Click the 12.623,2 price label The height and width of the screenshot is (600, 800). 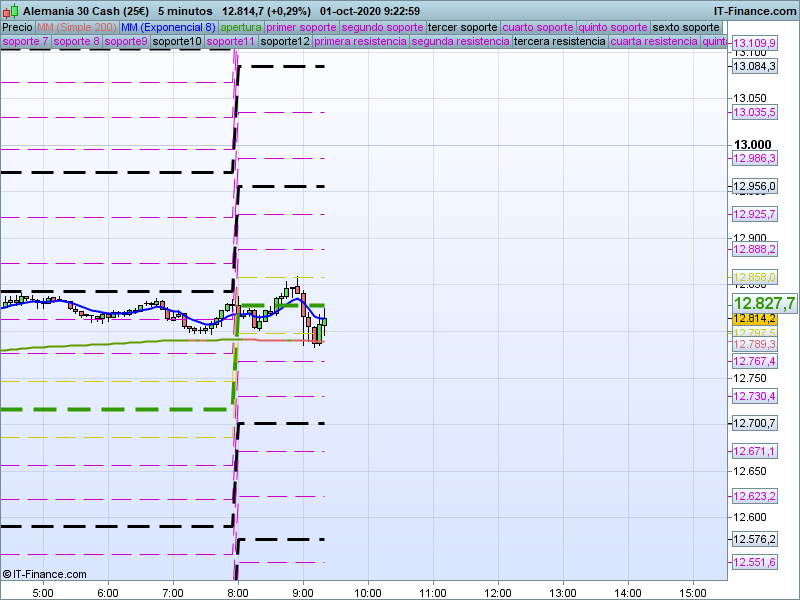pyautogui.click(x=755, y=496)
